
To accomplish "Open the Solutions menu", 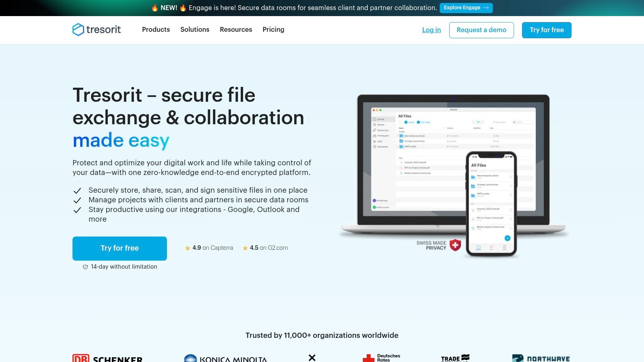I will tap(195, 29).
